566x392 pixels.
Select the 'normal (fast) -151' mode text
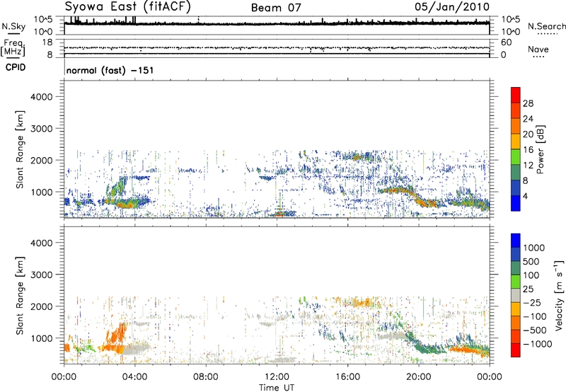click(110, 70)
